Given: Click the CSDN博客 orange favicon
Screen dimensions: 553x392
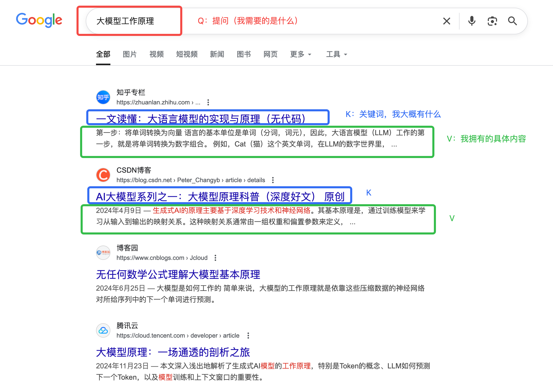Looking at the screenshot, I should (103, 175).
